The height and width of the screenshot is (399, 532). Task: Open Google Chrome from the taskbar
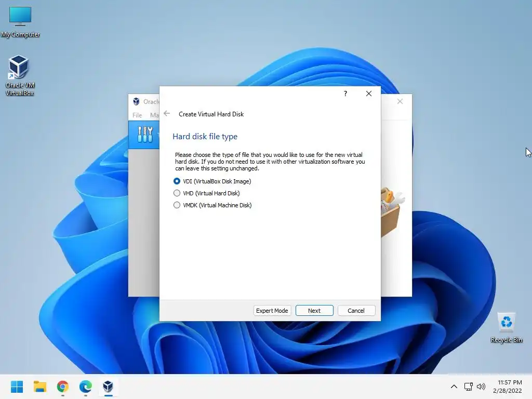pos(63,387)
